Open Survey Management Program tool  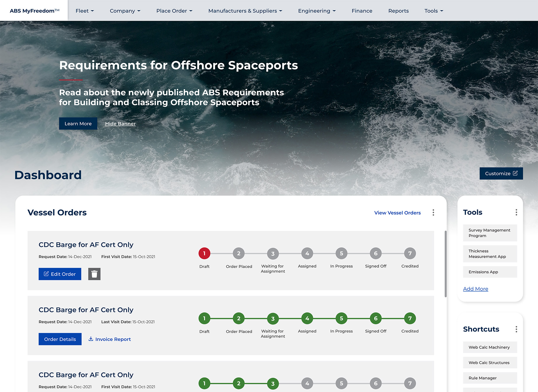490,233
